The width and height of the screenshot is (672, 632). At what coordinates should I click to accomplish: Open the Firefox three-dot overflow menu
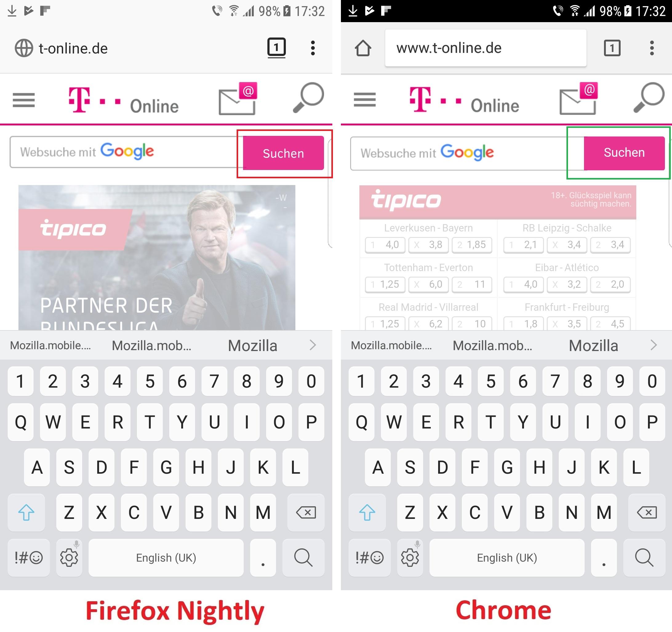313,48
